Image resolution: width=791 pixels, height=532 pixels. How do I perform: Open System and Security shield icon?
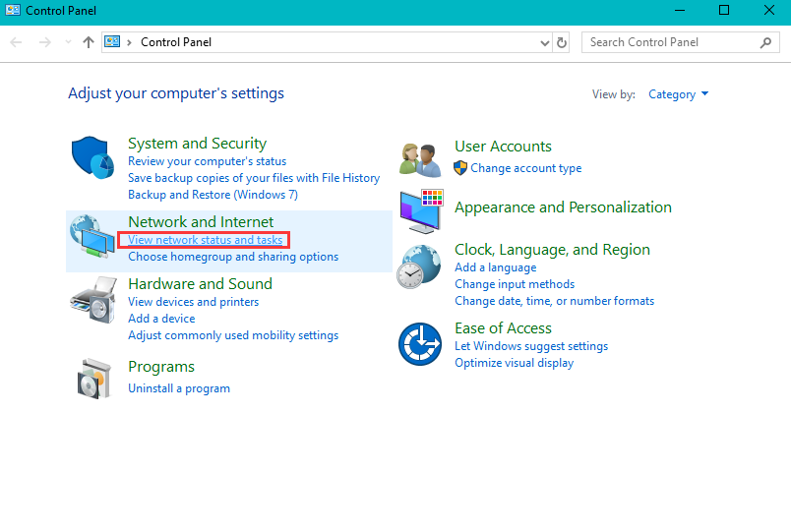(92, 157)
